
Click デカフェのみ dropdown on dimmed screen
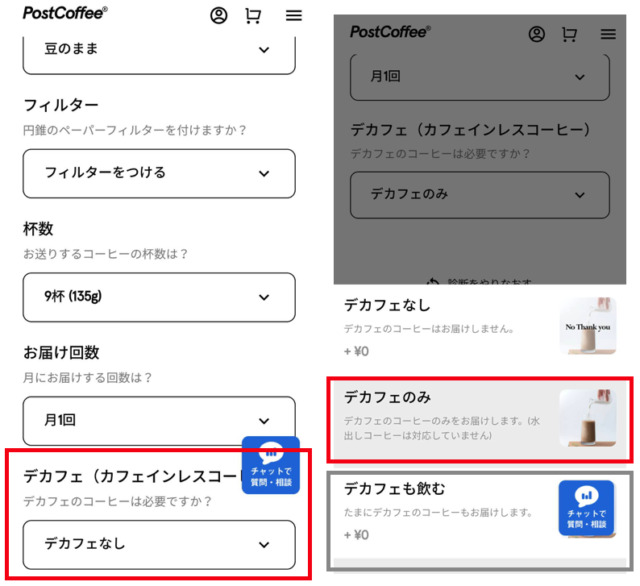click(480, 195)
